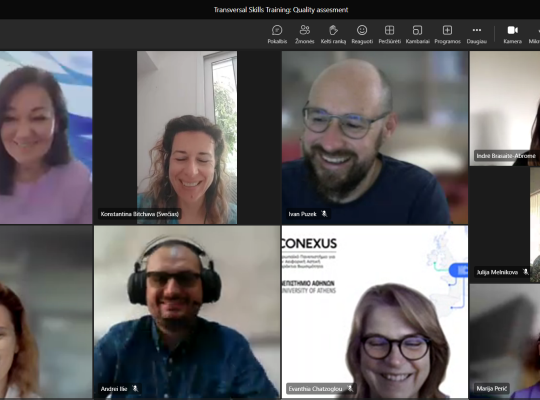The image size is (540, 400).
Task: Click muted mic icon beside Ivan Puzek
Action: click(x=324, y=214)
